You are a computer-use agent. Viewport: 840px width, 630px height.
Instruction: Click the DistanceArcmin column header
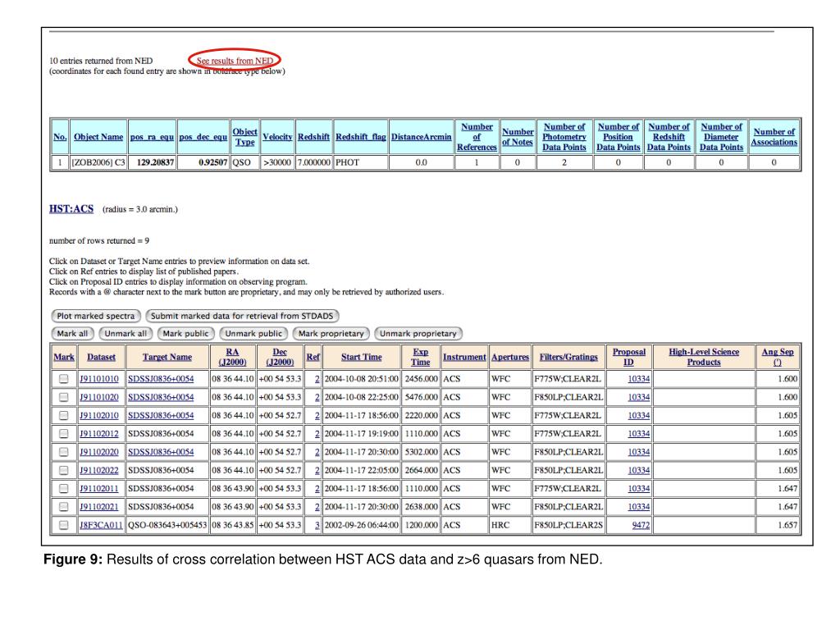click(x=421, y=137)
